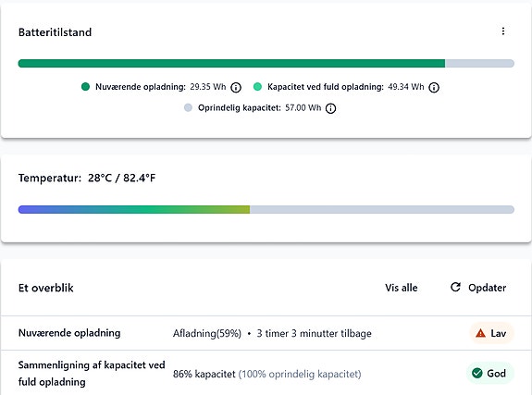
Task: Click the God green checkmark icon
Action: pos(477,373)
